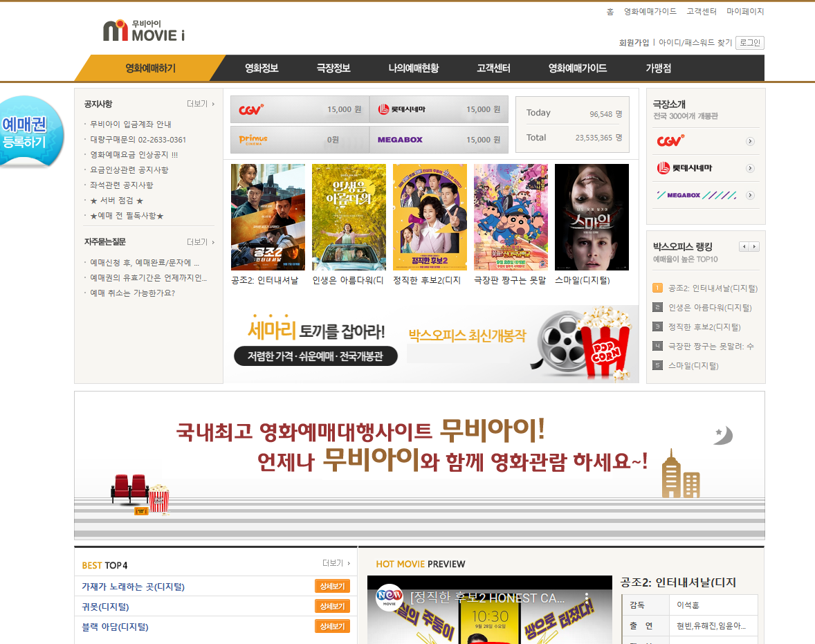Open three-dot menu on video preview
Image resolution: width=815 pixels, height=644 pixels.
[587, 597]
